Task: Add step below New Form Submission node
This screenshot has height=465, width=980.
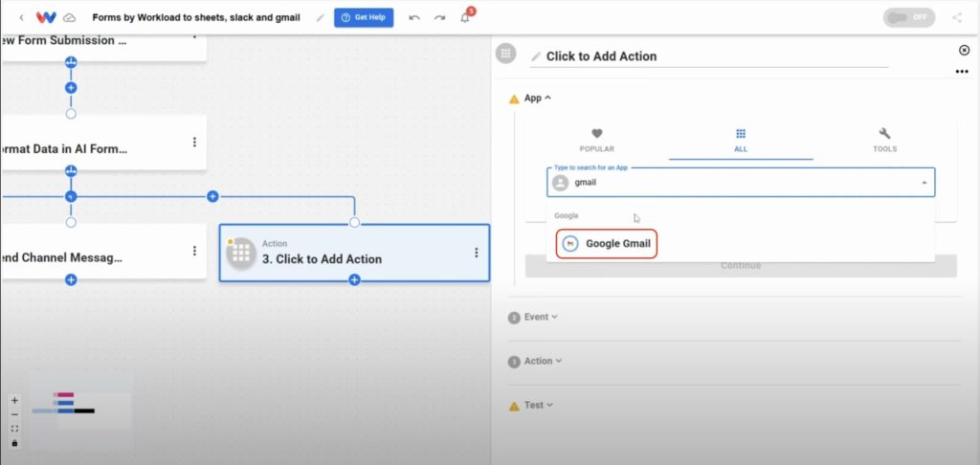Action: [x=71, y=88]
